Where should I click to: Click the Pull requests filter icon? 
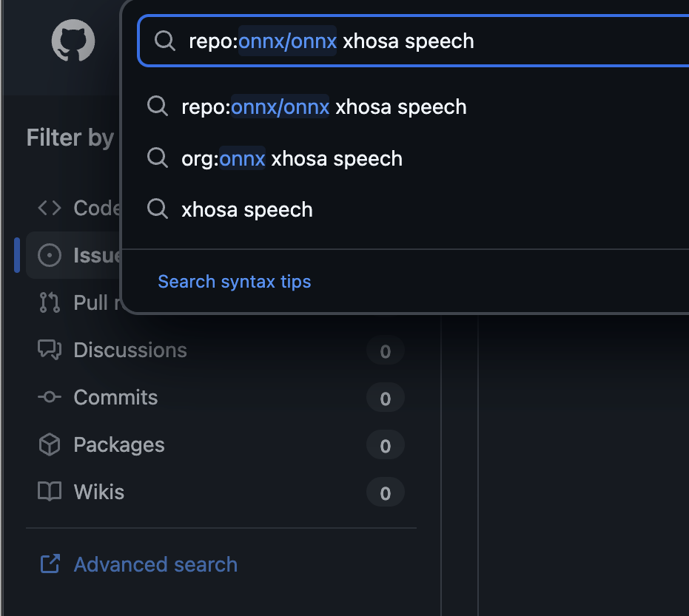50,302
